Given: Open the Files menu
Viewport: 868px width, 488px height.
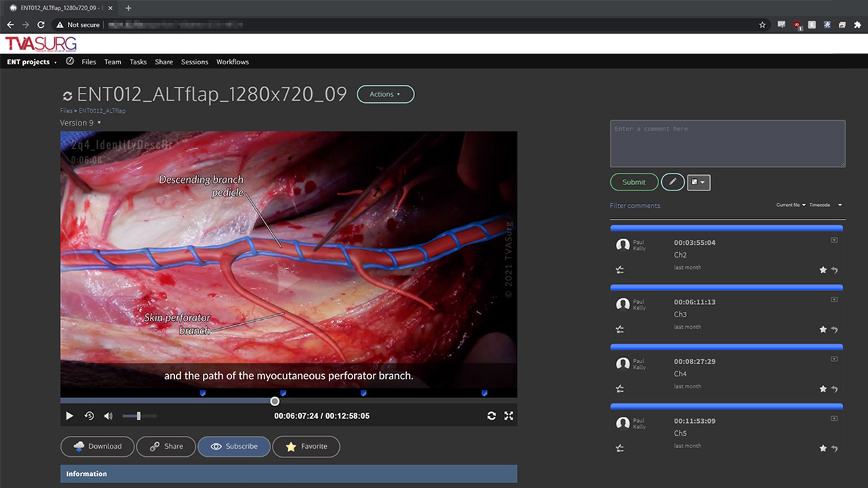Looking at the screenshot, I should [x=89, y=62].
